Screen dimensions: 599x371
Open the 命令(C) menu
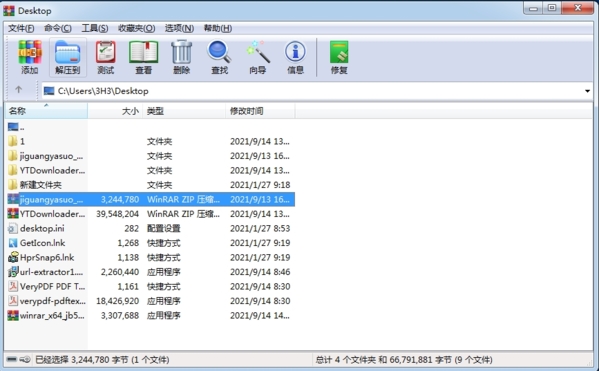pos(58,28)
